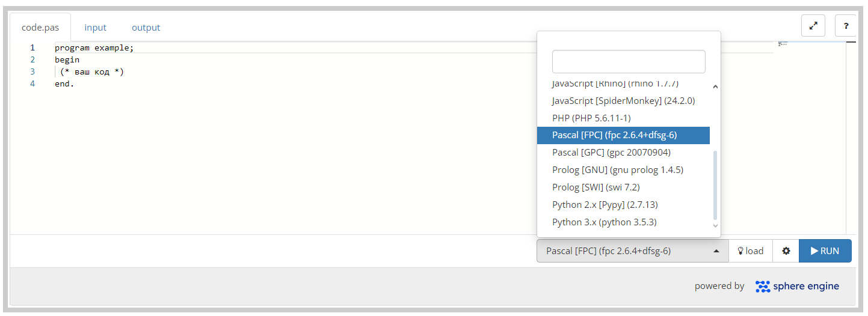
Task: Click the code minimap thumbnail
Action: tap(782, 44)
